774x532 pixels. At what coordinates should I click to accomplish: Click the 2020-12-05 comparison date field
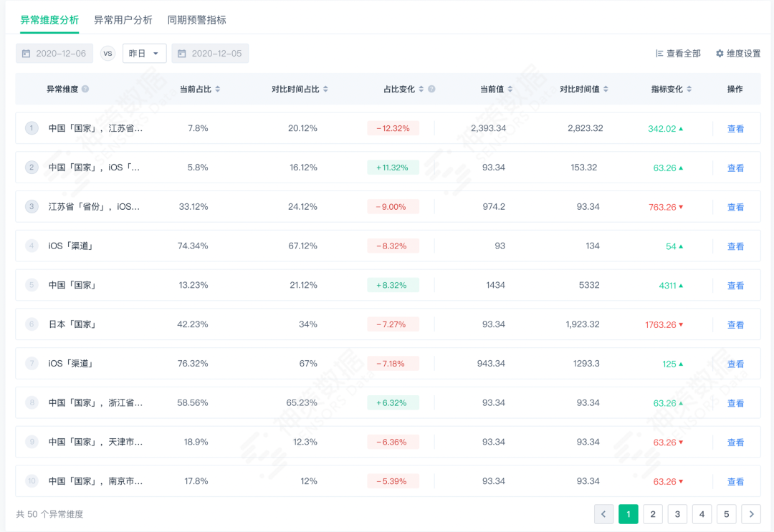pos(210,53)
